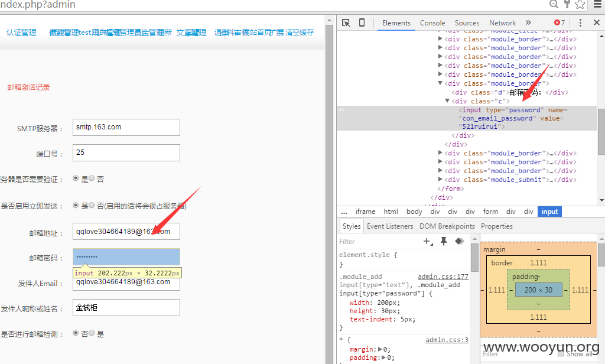Click the breadcrumb overflow ellipsis

(x=344, y=212)
